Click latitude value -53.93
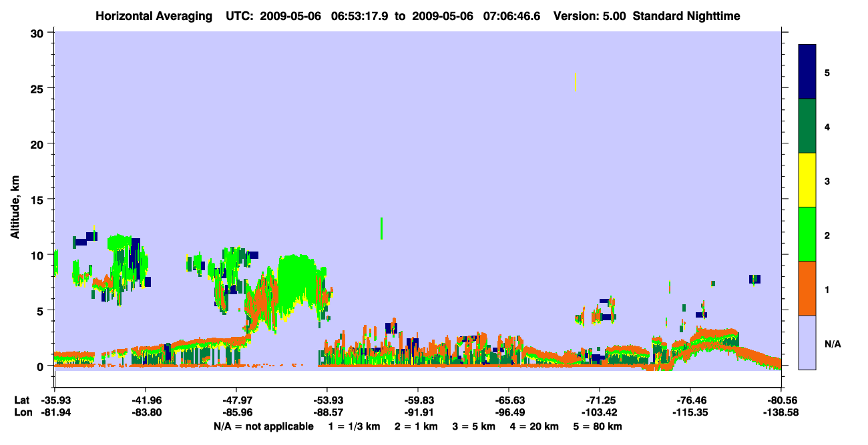868x445 pixels. point(327,400)
